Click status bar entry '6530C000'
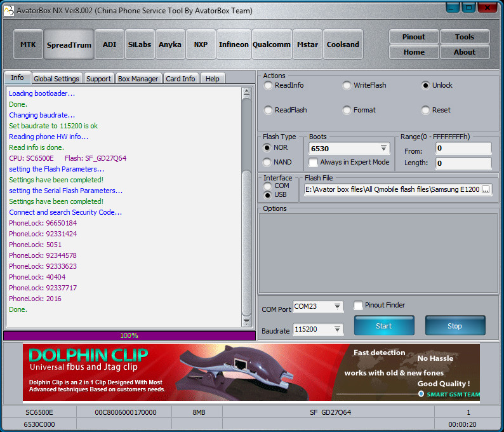Screen dimensions: 504x432 click(x=39, y=424)
